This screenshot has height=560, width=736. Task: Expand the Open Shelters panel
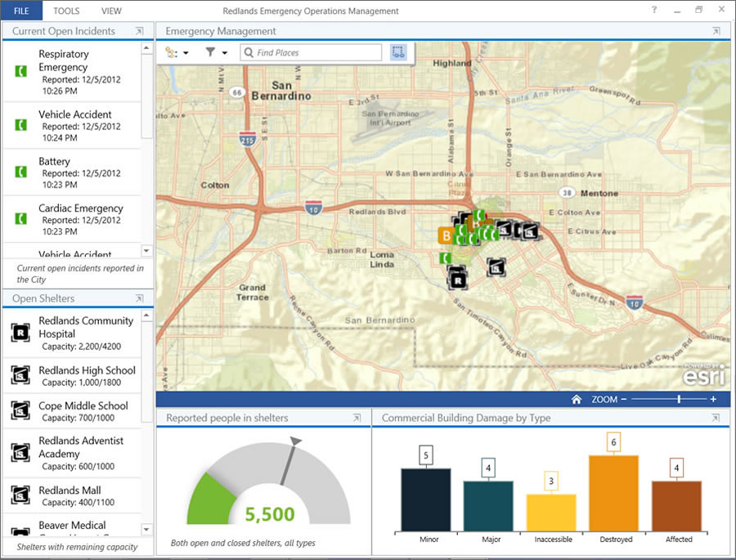(139, 298)
